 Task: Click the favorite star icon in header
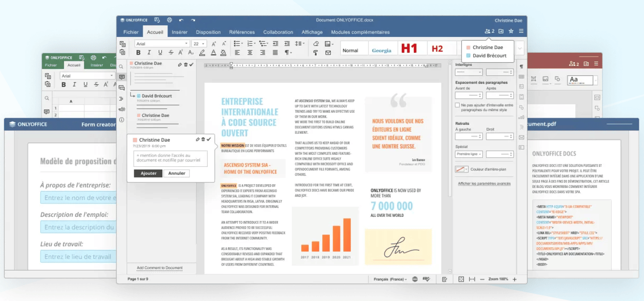(x=511, y=31)
